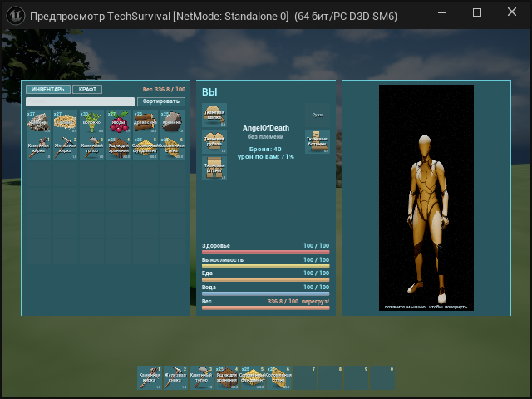
Task: Click the 'перегруз!' overload warning
Action: [x=315, y=301]
